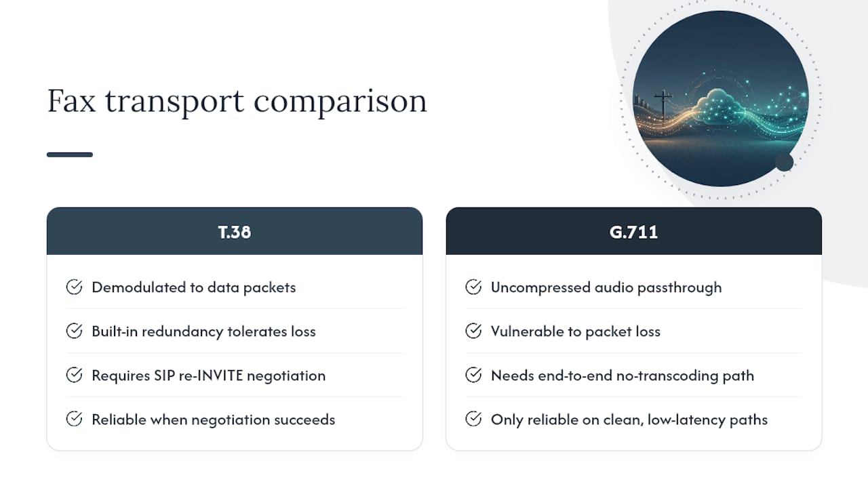This screenshot has width=868, height=488.
Task: Click the checkmark icon beside Only reliable on clean paths
Action: [473, 420]
